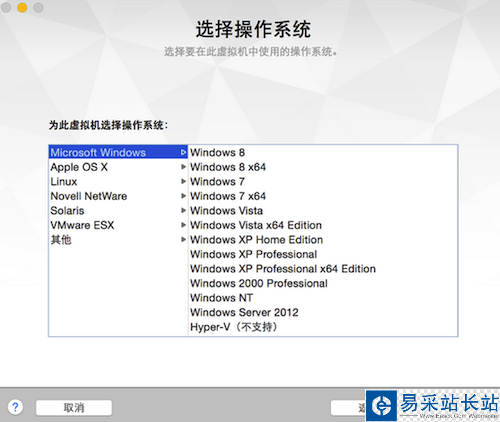Viewport: 500px width, 422px height.
Task: Expand arrow next to Solaris
Action: click(183, 210)
